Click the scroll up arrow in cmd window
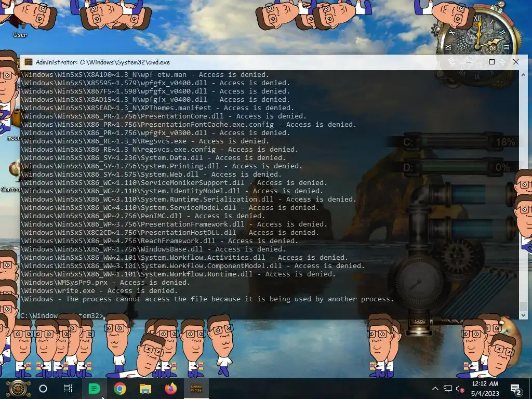This screenshot has width=532, height=399. coord(523,75)
